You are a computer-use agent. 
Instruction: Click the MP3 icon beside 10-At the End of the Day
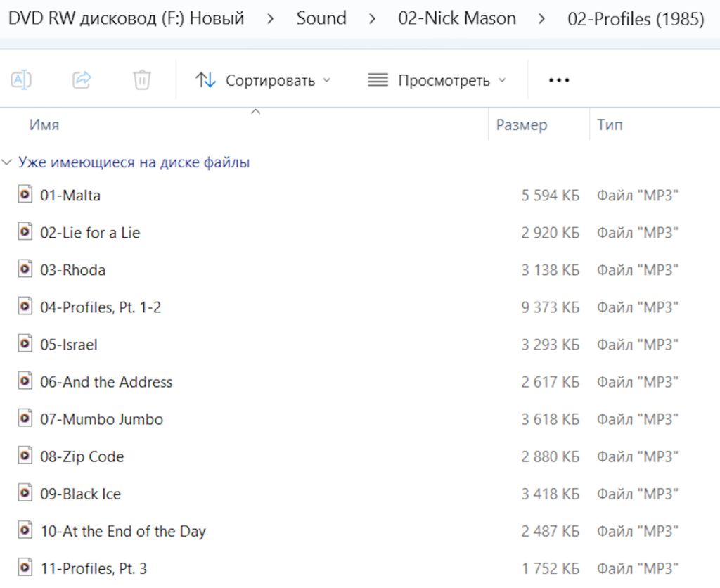[25, 530]
